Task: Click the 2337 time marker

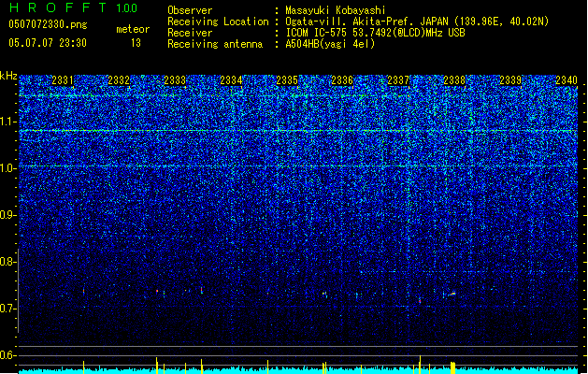Action: 398,80
